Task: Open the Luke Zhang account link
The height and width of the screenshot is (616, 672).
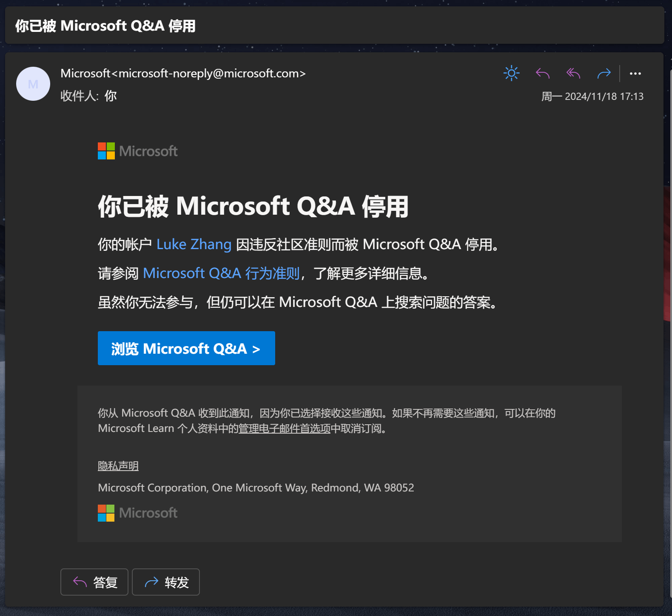Action: click(x=194, y=244)
